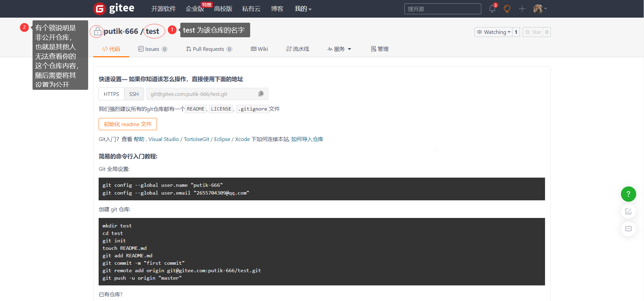
Task: Click the 初始化 readme 文件 button
Action: pos(127,124)
